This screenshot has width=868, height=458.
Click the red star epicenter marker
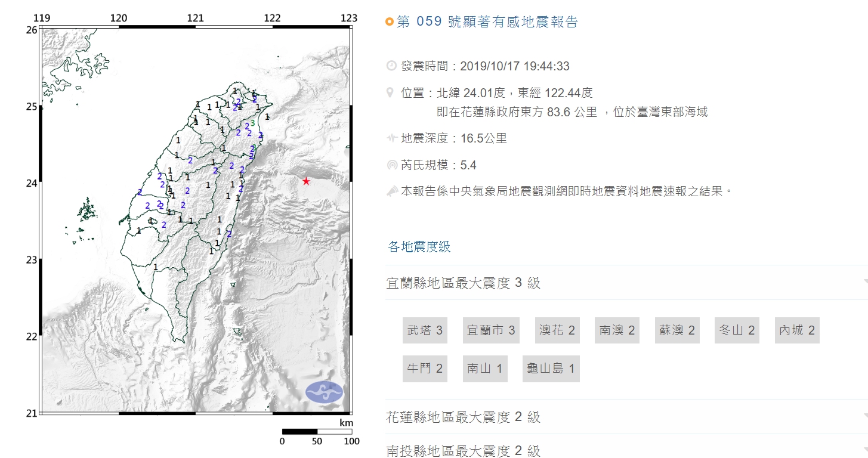pyautogui.click(x=306, y=181)
